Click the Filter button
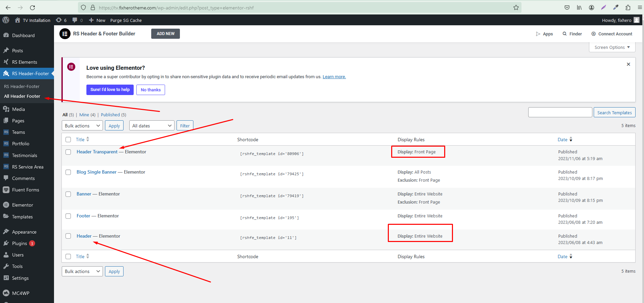This screenshot has height=303, width=644. pos(185,126)
